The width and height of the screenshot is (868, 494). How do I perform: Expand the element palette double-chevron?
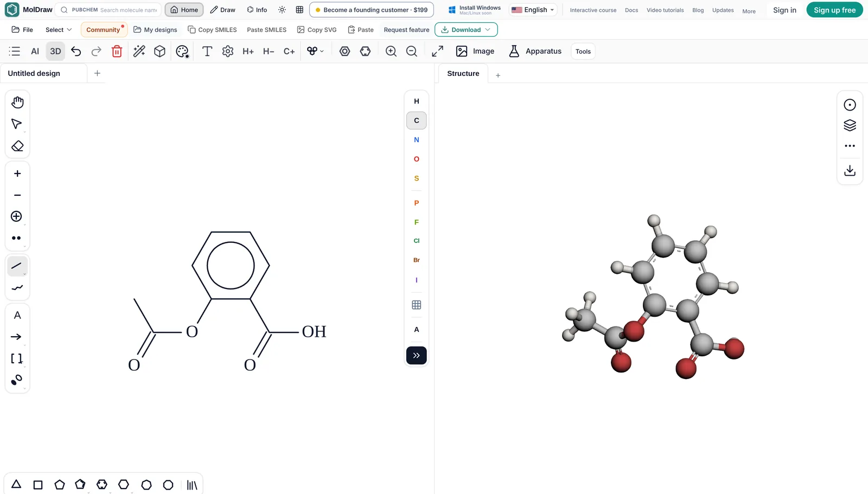pyautogui.click(x=417, y=356)
